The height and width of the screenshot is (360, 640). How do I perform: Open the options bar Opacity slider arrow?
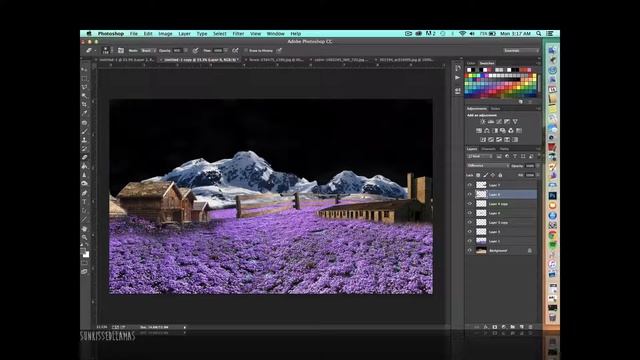[x=186, y=51]
